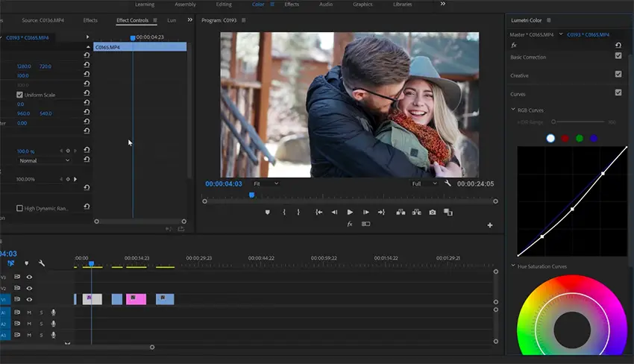This screenshot has width=634, height=364.
Task: Open Lumetri Color panel menu
Action: (549, 20)
